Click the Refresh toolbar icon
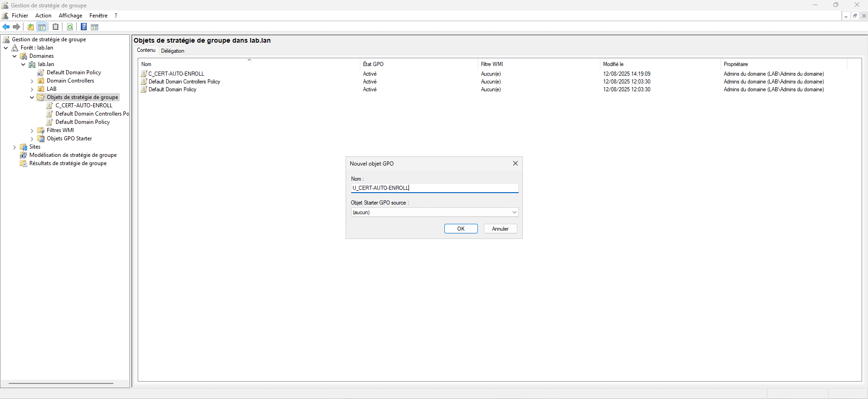Viewport: 868px width, 399px height. tap(70, 27)
